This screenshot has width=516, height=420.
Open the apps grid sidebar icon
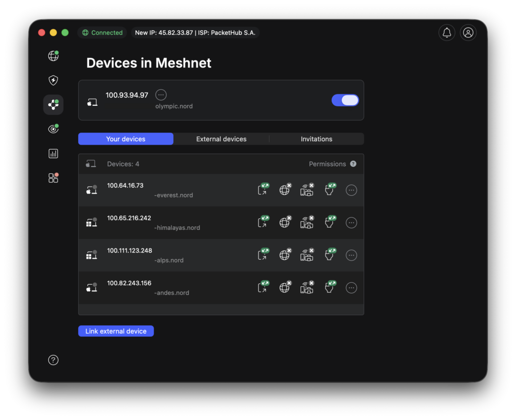pyautogui.click(x=53, y=178)
